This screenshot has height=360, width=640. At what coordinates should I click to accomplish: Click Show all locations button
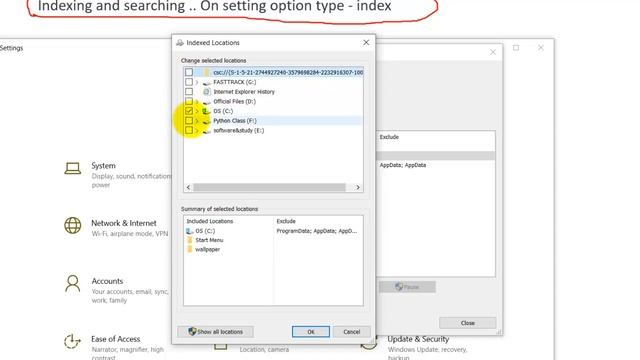216,332
